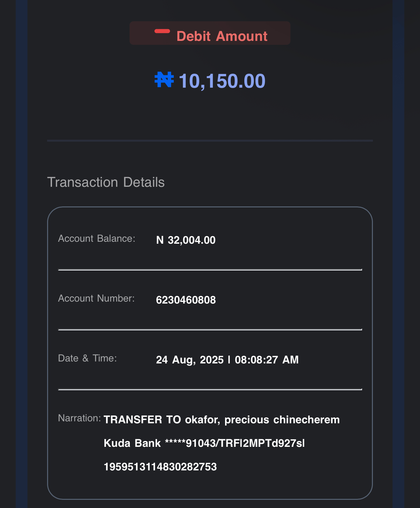Viewport: 420px width, 508px height.
Task: Select the Kuda Bank reference line
Action: (x=204, y=443)
